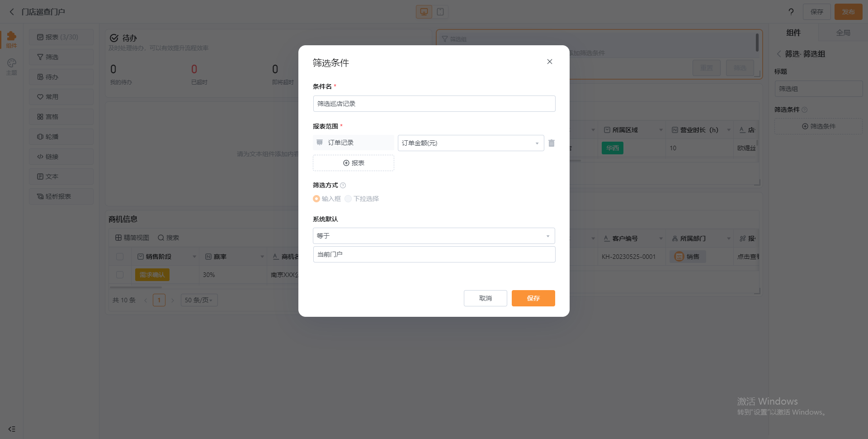The height and width of the screenshot is (439, 868).
Task: Add the 轻析报表 component
Action: (61, 196)
